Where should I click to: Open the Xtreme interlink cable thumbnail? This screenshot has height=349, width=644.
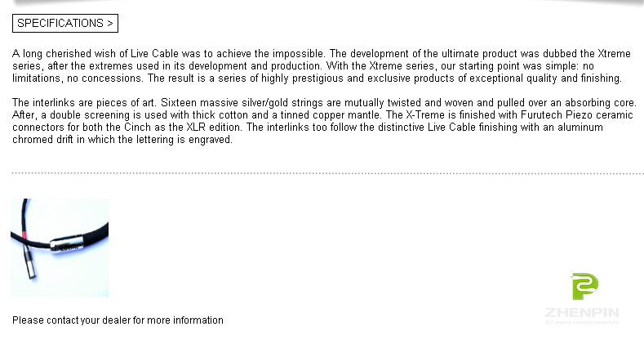point(60,248)
